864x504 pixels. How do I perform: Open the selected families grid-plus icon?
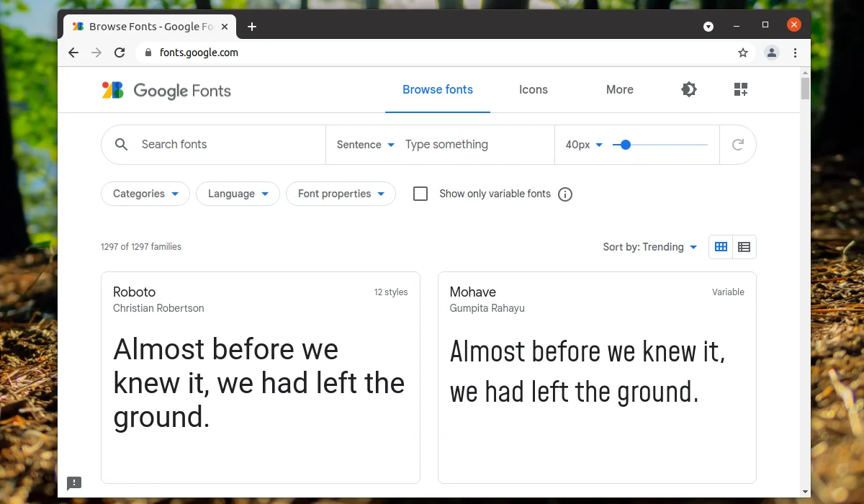coord(741,89)
